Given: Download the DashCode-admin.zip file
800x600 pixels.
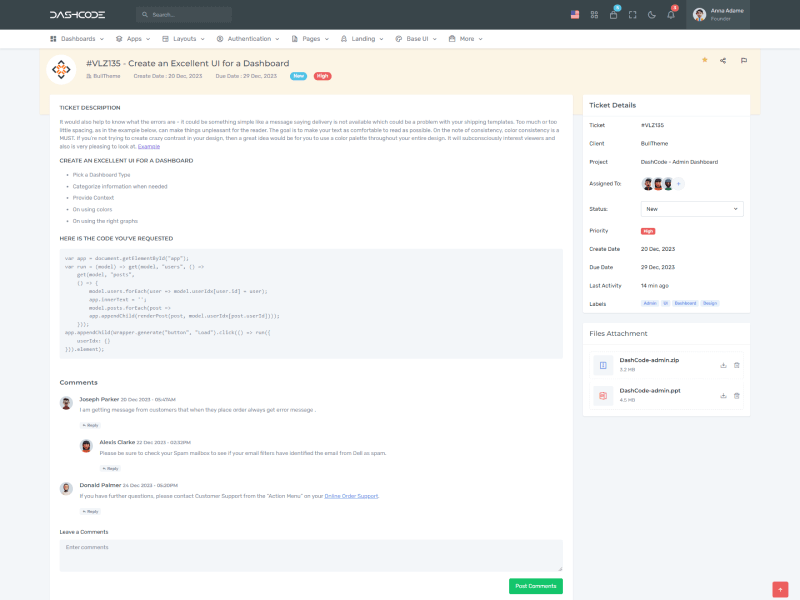Looking at the screenshot, I should point(722,365).
